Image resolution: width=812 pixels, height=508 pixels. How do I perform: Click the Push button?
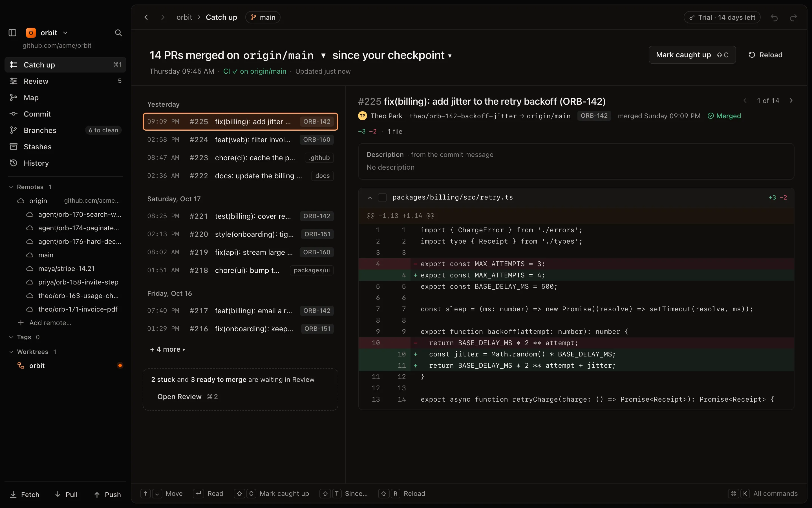point(107,494)
